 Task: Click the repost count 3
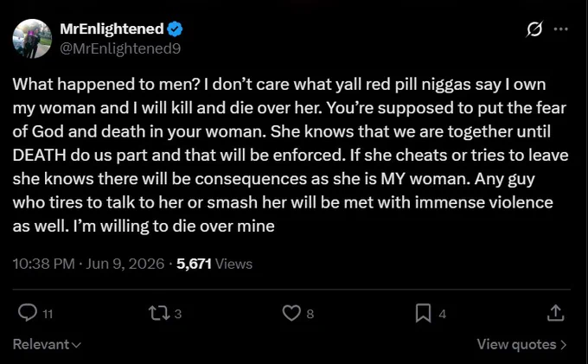(x=178, y=314)
